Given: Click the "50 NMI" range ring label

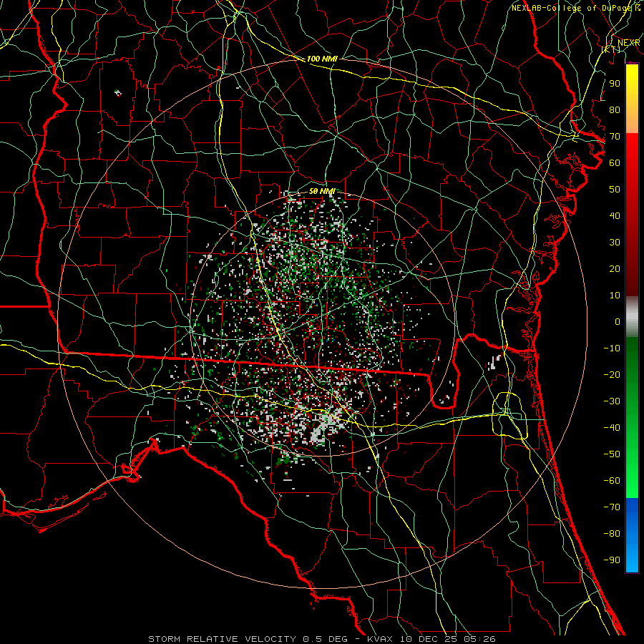Looking at the screenshot, I should tap(322, 191).
